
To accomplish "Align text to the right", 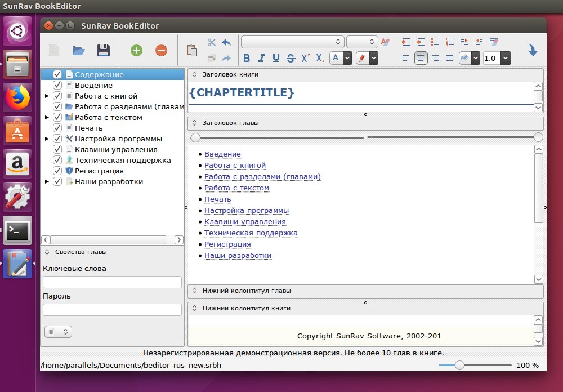I will coord(435,58).
